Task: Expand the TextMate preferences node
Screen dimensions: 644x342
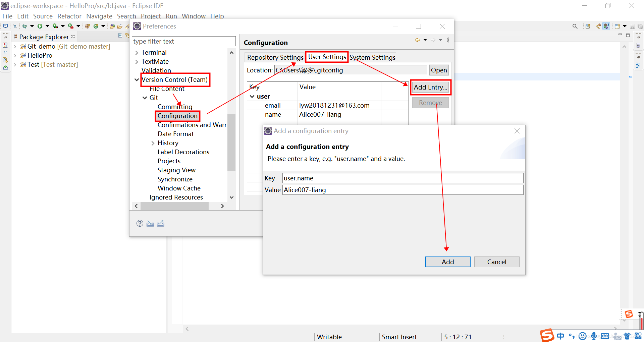Action: point(137,62)
